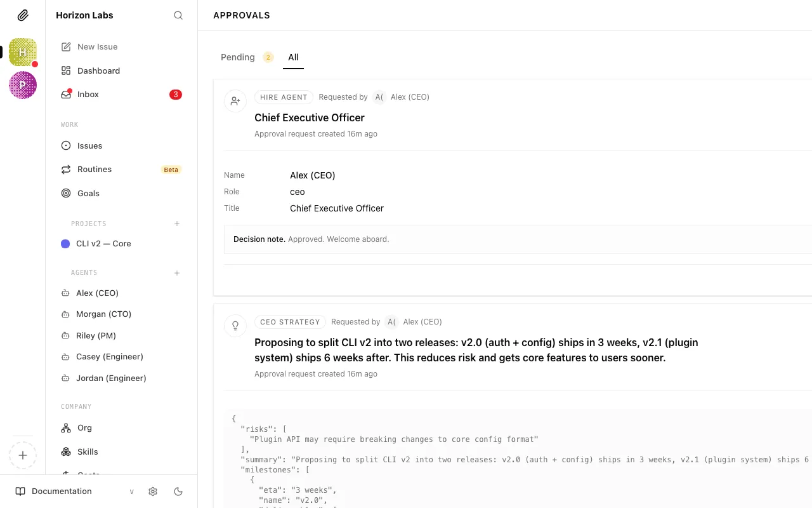812x508 pixels.
Task: Open the Dashboard page
Action: click(121, 70)
